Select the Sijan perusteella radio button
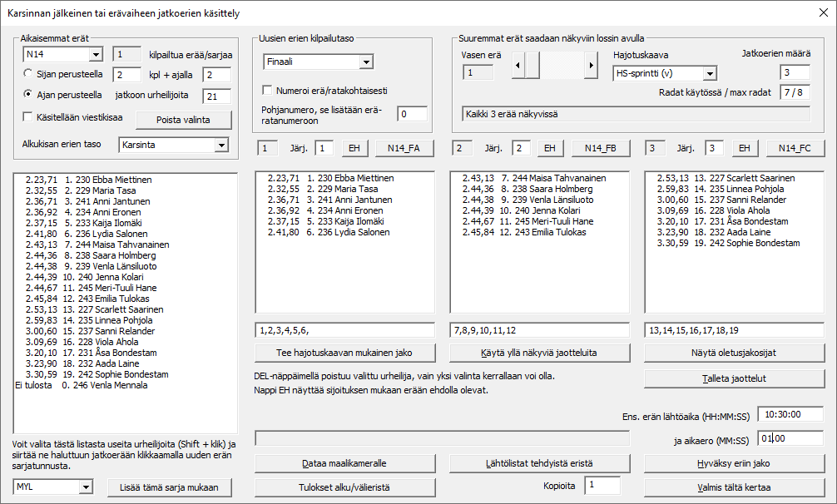The width and height of the screenshot is (837, 504). tap(27, 74)
